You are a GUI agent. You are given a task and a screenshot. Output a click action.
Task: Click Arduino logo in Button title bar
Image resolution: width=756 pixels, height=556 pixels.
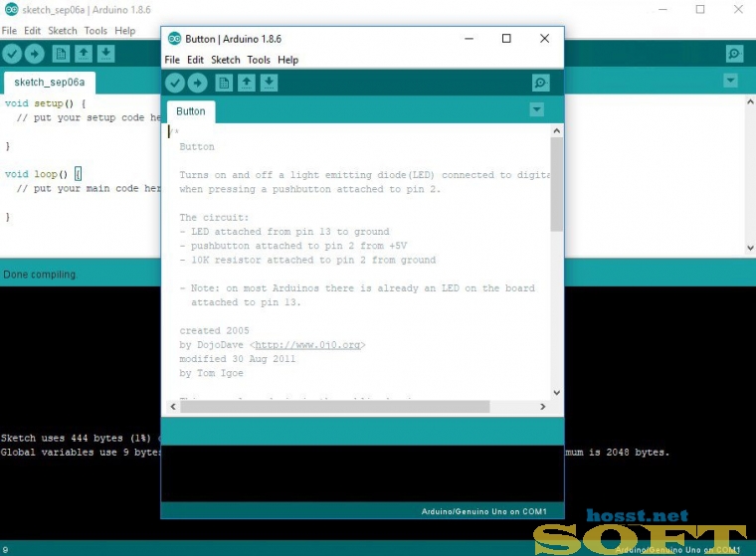point(174,39)
